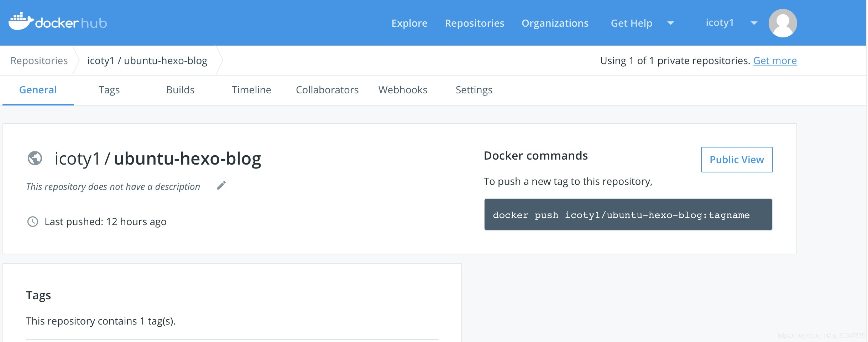Open Organizations in top navigation
868x342 pixels.
555,23
